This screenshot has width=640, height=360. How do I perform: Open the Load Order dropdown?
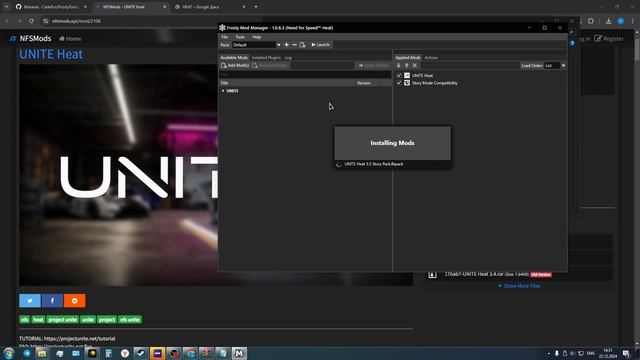click(555, 65)
